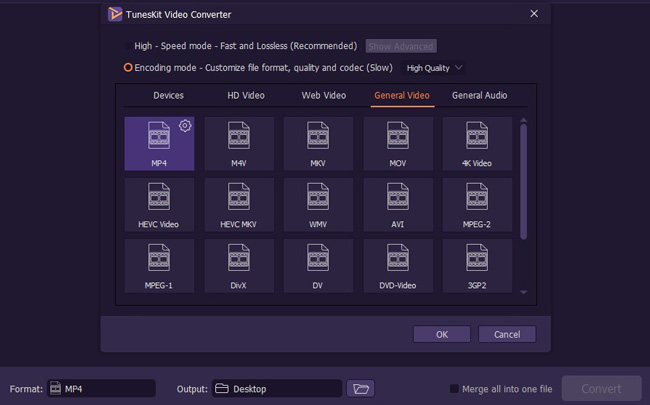Viewport: 650px width, 405px height.
Task: Choose the M4V format tile
Action: (239, 143)
